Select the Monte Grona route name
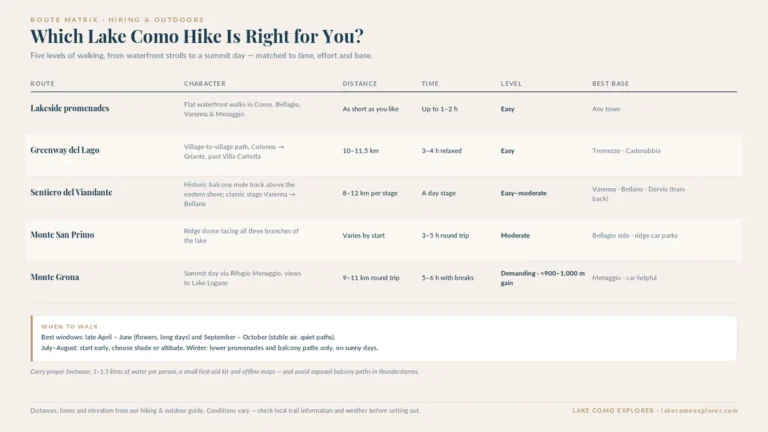This screenshot has width=768, height=432. coord(54,277)
